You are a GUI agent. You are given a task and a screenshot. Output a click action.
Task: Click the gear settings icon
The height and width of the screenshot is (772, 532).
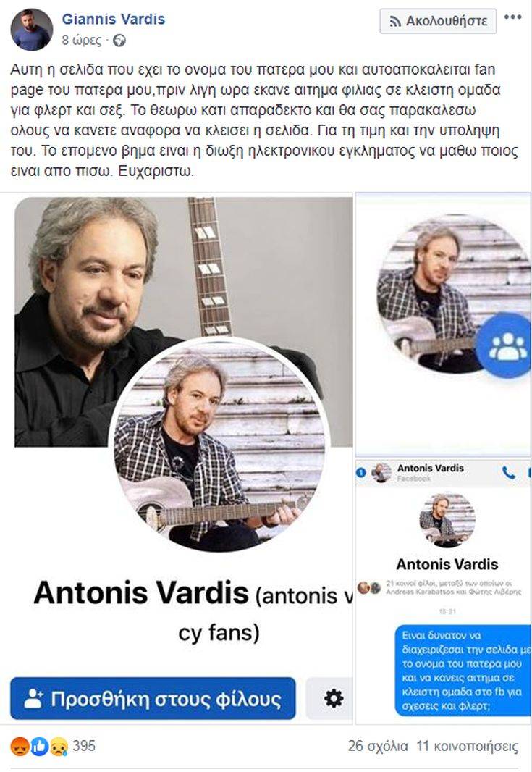[x=334, y=698]
